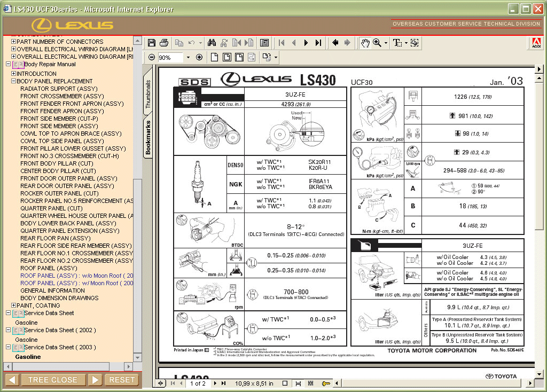
Task: Expand the PAINT, COATING node
Action: [x=13, y=305]
